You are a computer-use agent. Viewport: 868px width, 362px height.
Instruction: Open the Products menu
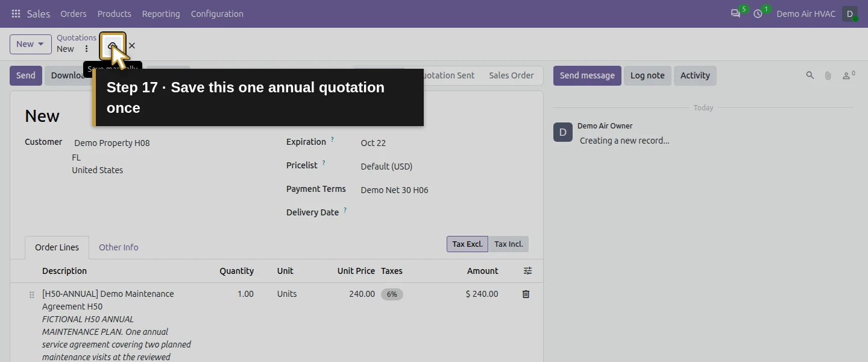click(x=115, y=14)
